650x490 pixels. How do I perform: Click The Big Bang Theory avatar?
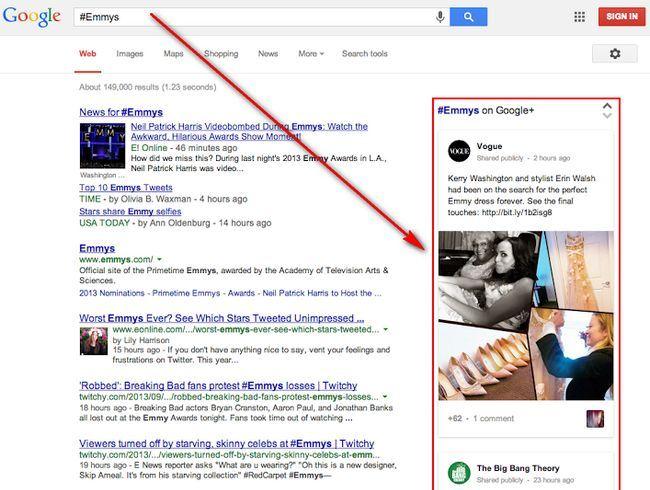(459, 473)
